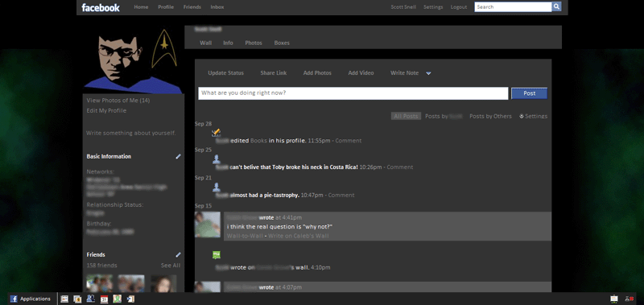Screen dimensions: 644x305
Task: Click Books link in Sep 28 story
Action: (x=258, y=140)
